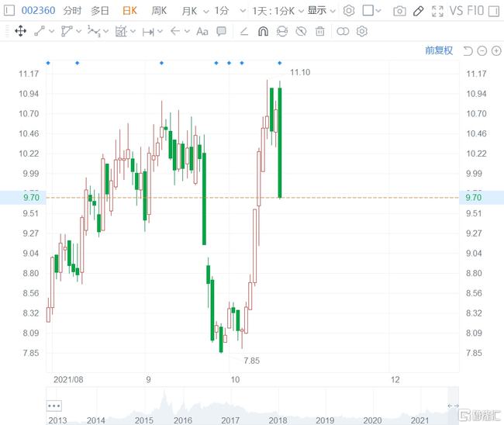Screen dimensions: 504x425
Task: Open chart settings gear in top bar
Action: tap(349, 11)
